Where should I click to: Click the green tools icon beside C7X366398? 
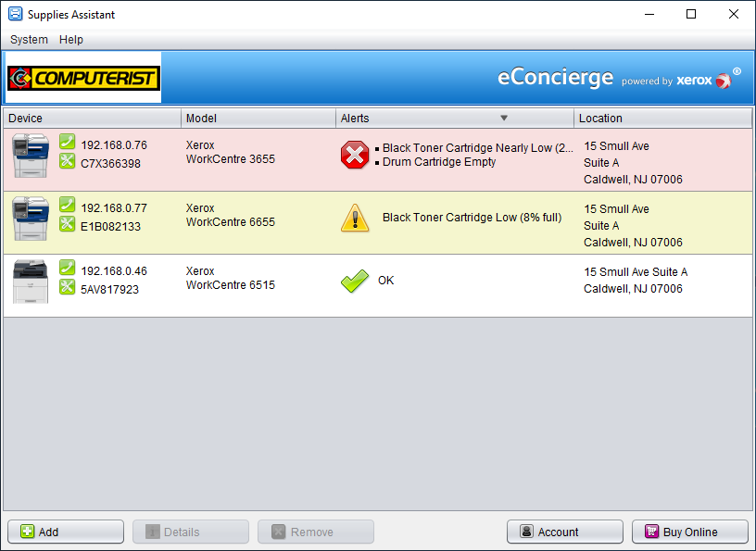(x=67, y=161)
